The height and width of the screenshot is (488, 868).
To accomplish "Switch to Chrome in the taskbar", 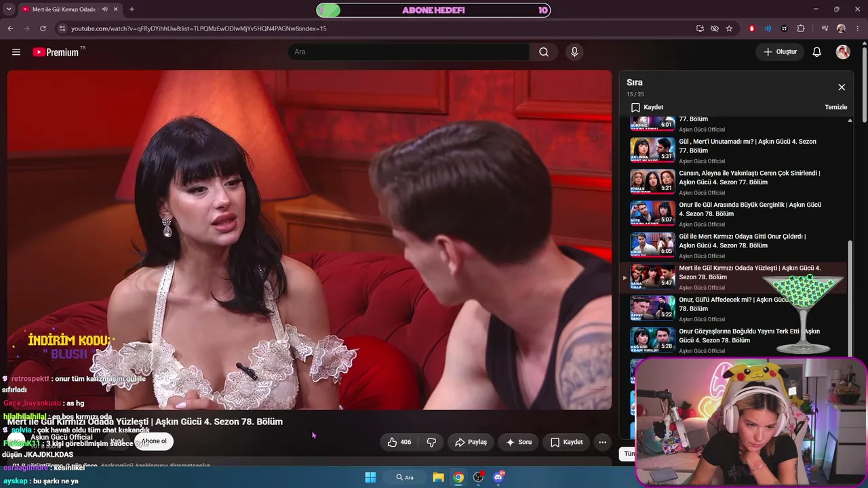I will [458, 477].
